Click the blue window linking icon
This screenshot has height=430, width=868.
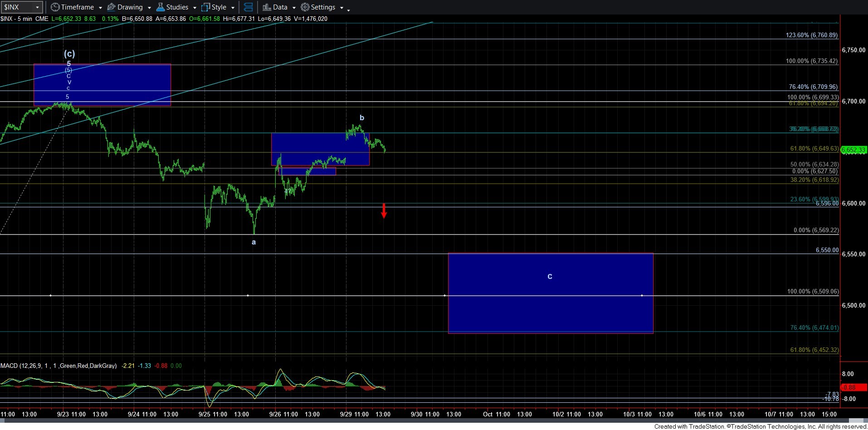(x=248, y=7)
